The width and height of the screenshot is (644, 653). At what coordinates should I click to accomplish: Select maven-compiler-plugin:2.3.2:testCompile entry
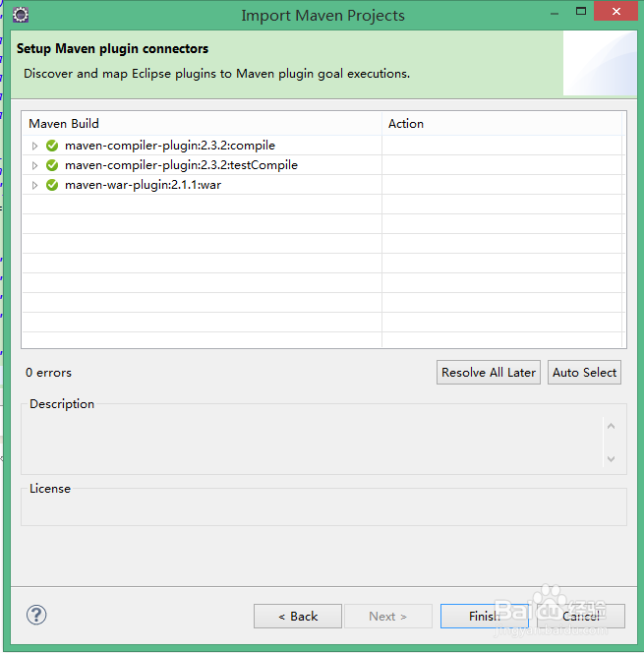(181, 165)
